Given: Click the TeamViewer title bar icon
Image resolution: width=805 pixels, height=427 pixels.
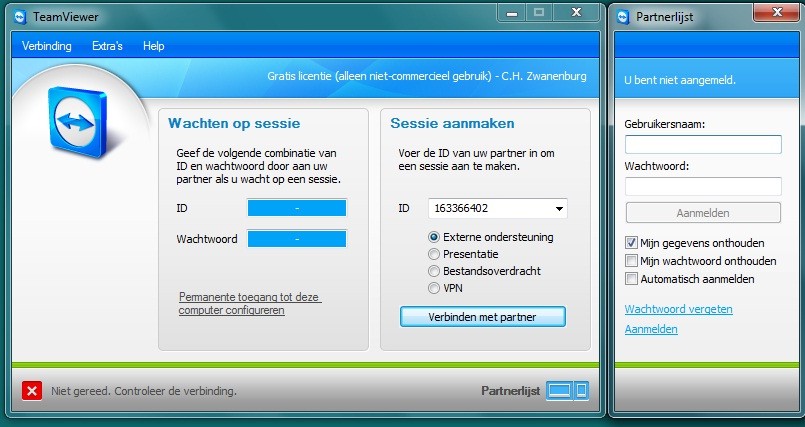Looking at the screenshot, I should pos(20,17).
